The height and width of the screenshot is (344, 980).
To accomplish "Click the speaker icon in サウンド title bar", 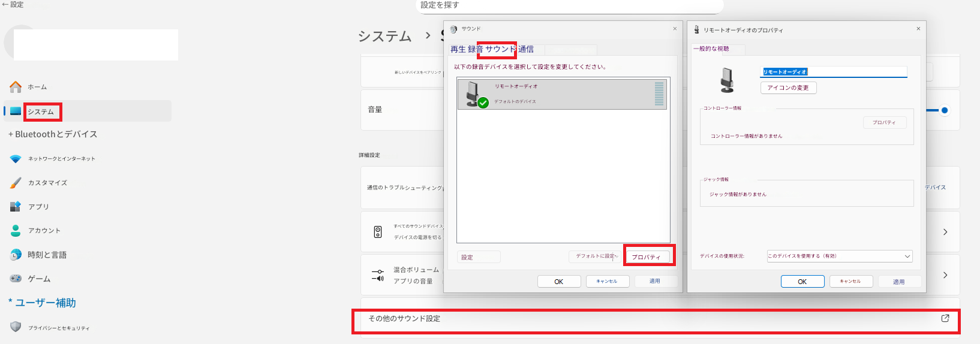I will point(454,29).
